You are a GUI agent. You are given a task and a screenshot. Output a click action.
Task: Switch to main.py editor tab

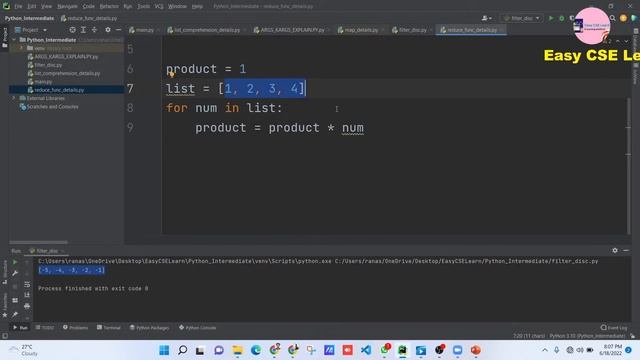[x=144, y=30]
